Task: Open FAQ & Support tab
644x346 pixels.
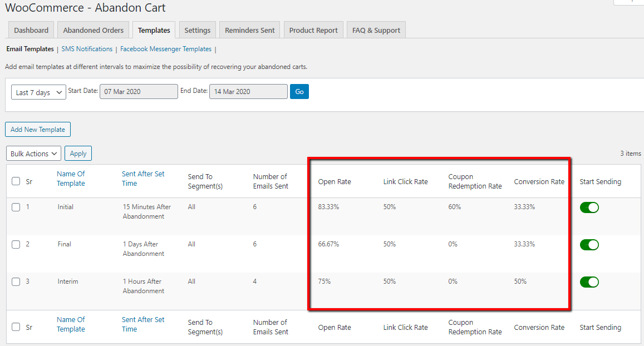Action: coord(376,30)
